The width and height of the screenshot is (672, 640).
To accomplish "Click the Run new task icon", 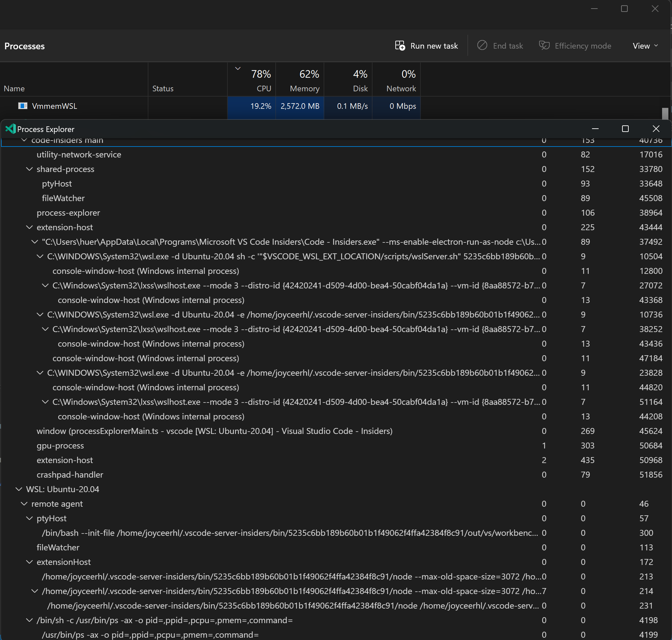I will tap(400, 45).
